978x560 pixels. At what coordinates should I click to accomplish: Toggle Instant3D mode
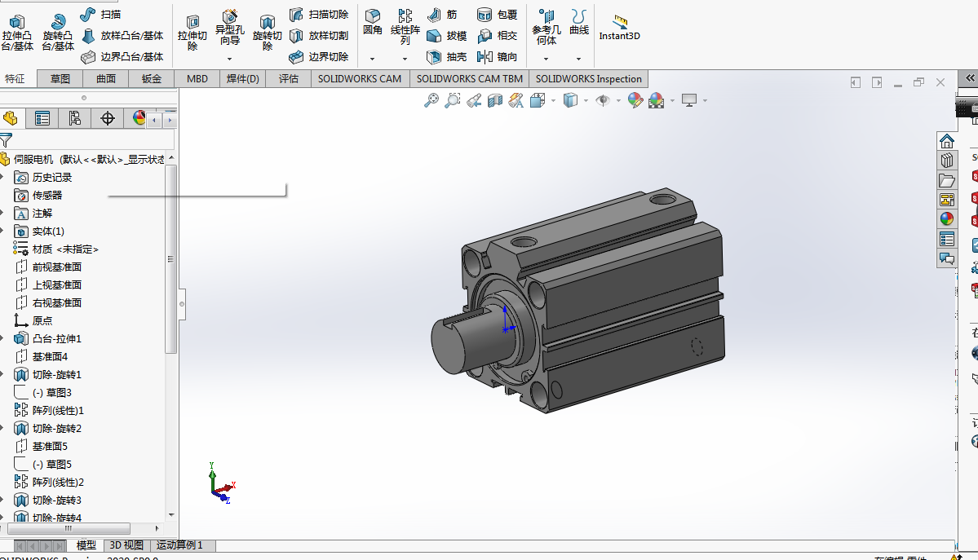click(x=619, y=28)
